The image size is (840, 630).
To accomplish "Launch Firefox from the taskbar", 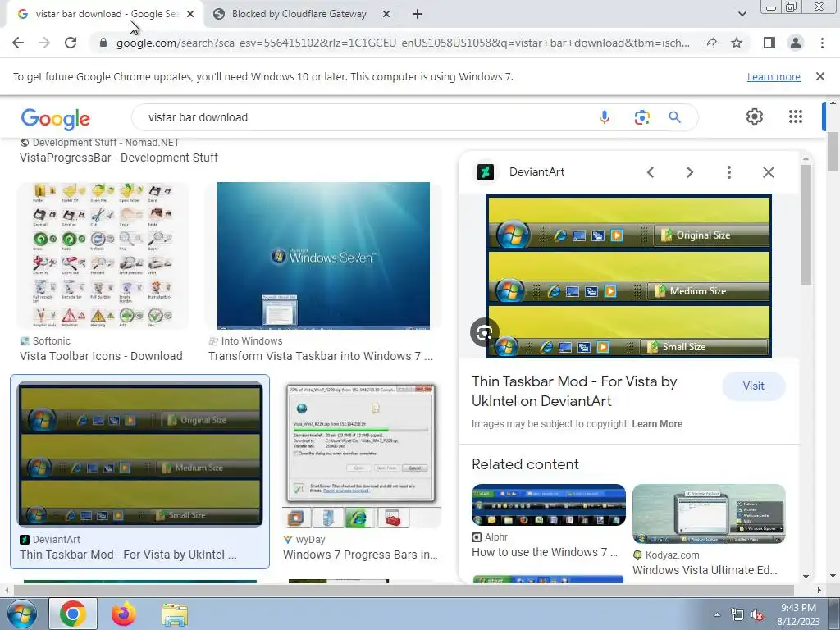I will (x=124, y=614).
